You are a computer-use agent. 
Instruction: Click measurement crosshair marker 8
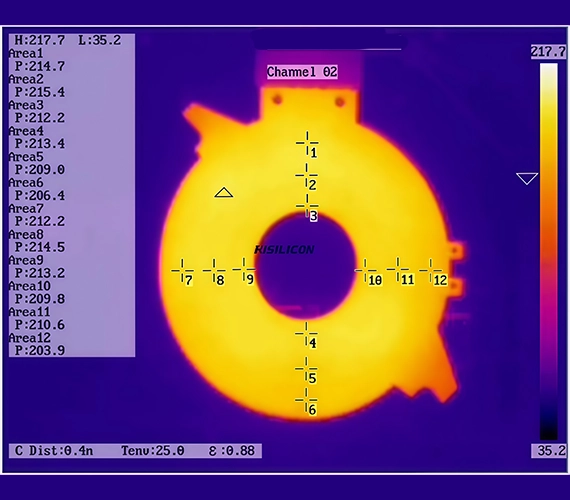click(214, 270)
